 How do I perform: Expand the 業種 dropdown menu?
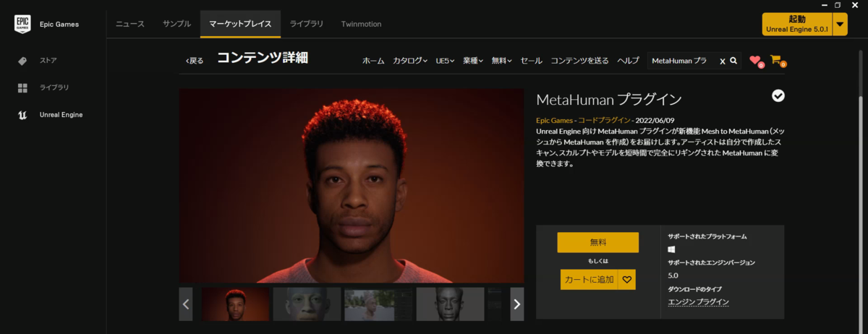472,61
